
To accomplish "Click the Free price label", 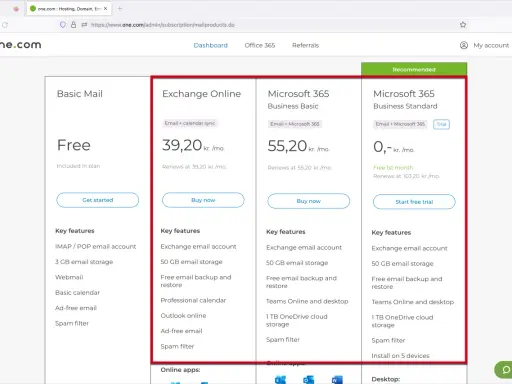I will tap(74, 145).
